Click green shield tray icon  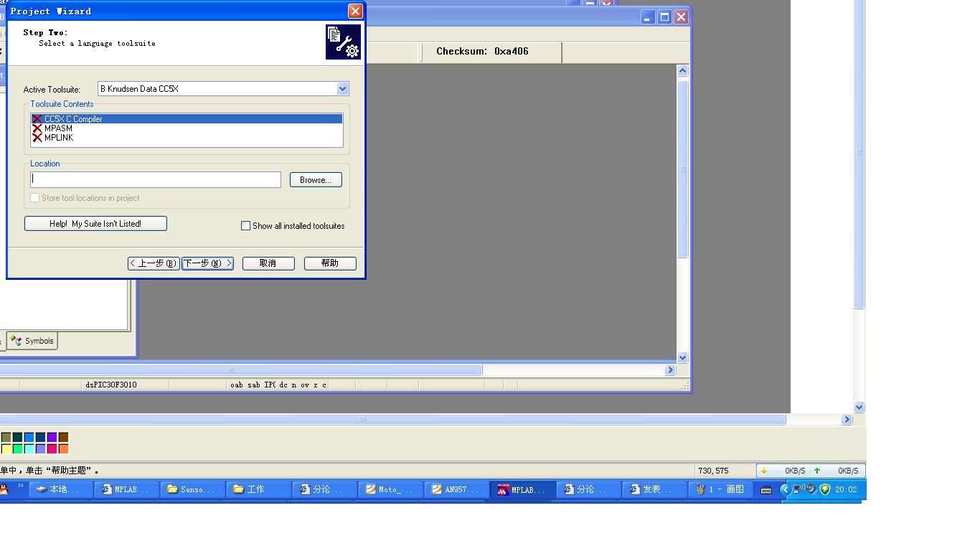point(825,489)
